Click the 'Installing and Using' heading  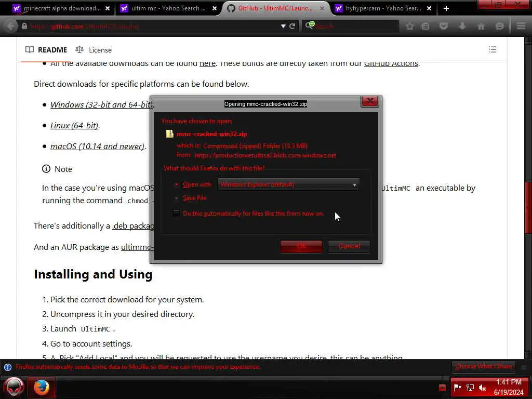tap(94, 274)
